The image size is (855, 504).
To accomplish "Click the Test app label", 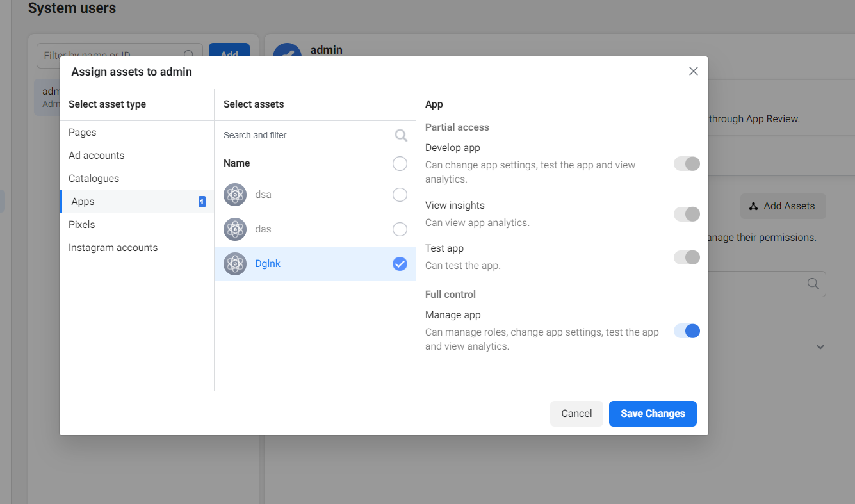I will tap(444, 248).
